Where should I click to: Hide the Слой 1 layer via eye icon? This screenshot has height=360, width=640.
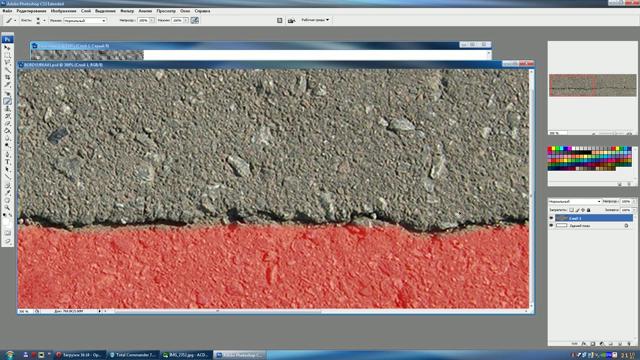(x=551, y=218)
